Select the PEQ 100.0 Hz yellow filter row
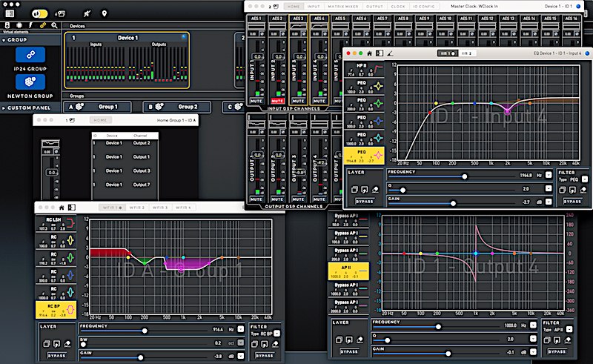Screen dimensions: 593x364 [x=364, y=87]
